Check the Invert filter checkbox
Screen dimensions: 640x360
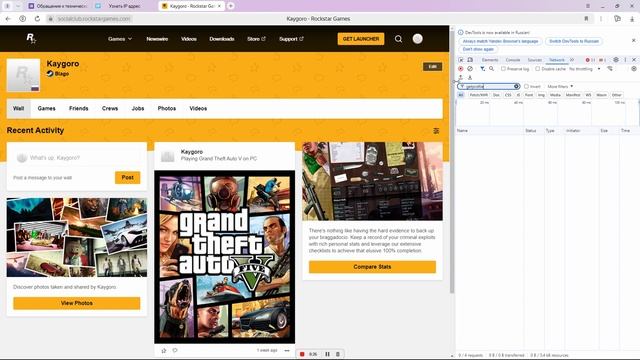[x=527, y=87]
